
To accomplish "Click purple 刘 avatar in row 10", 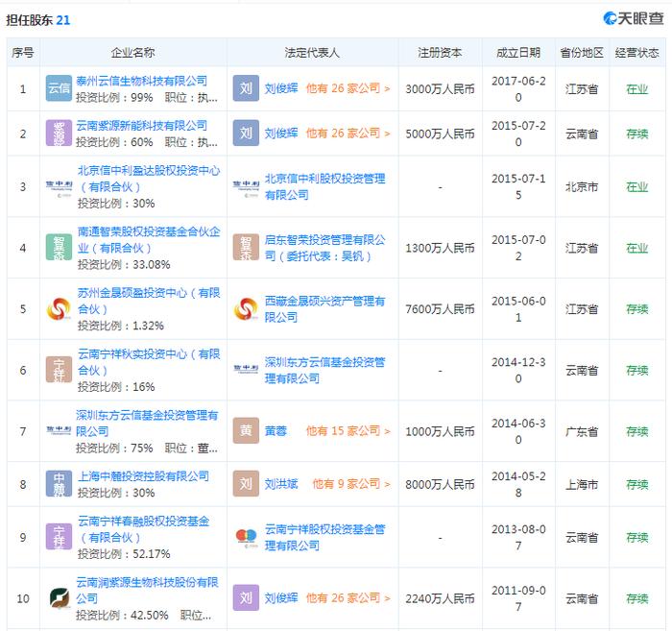I will tap(246, 597).
